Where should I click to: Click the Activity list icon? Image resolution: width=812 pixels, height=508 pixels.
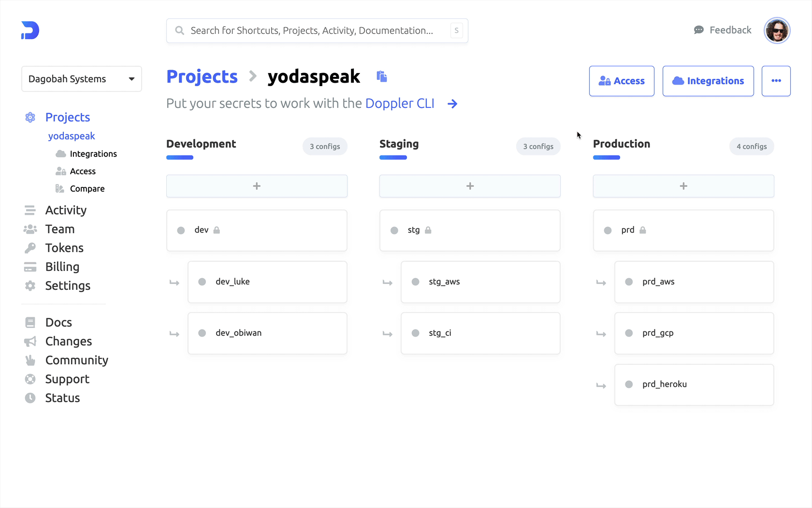click(x=30, y=210)
